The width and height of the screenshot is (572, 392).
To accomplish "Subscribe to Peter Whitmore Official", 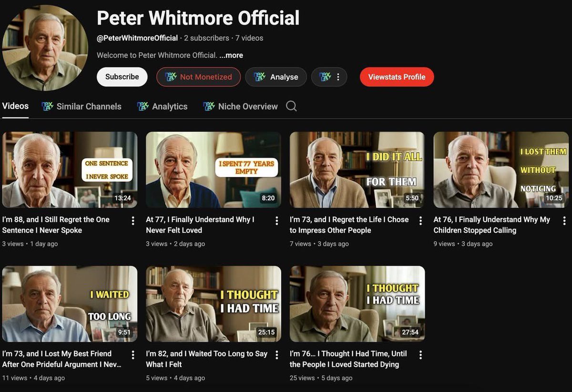I will [x=122, y=77].
